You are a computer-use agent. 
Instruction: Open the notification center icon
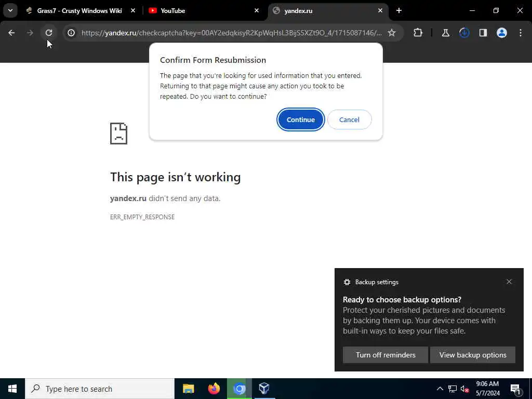click(x=515, y=389)
